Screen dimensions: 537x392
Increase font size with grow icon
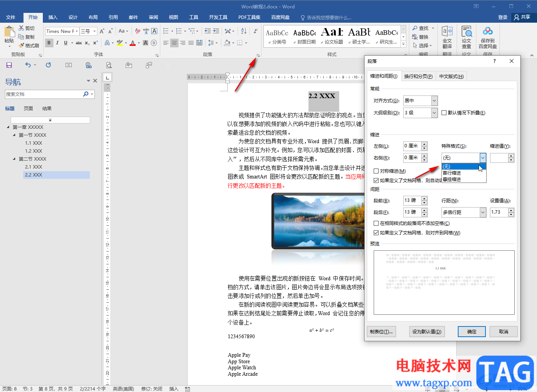[102, 31]
